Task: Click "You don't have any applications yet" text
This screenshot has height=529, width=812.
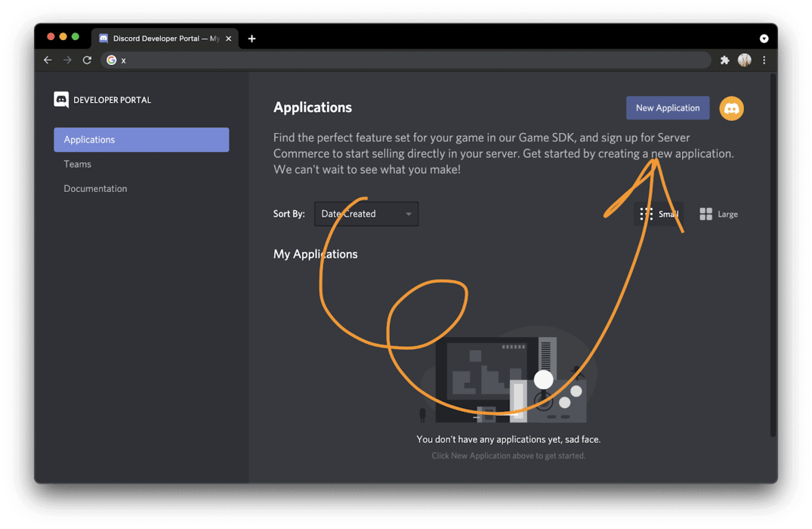Action: pos(508,439)
